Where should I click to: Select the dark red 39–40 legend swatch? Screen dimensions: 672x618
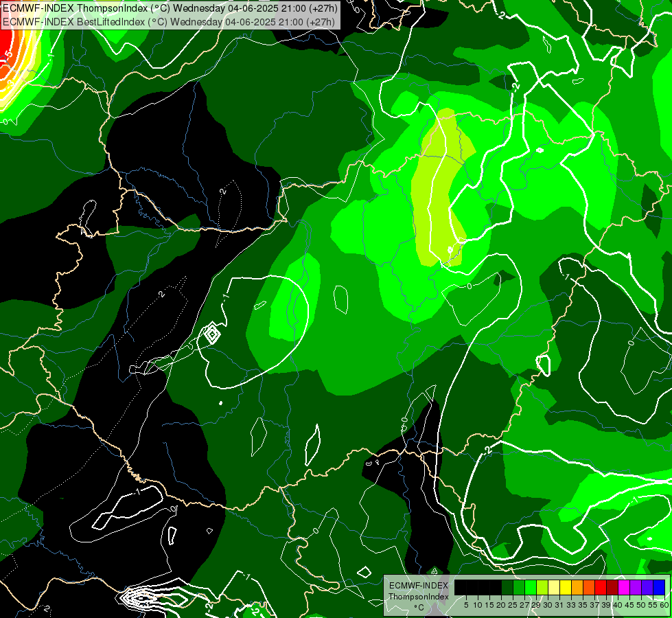pos(612,587)
